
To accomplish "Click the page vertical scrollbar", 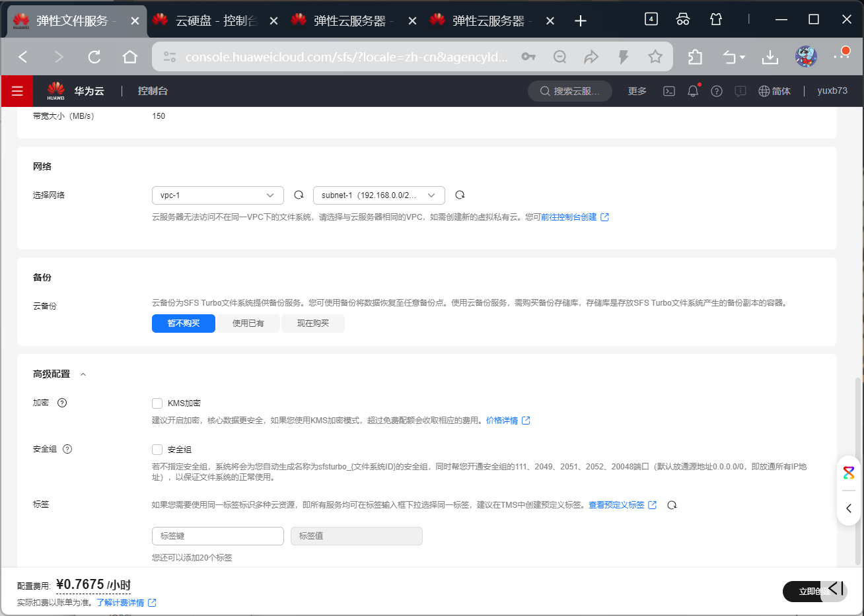I will (x=859, y=471).
